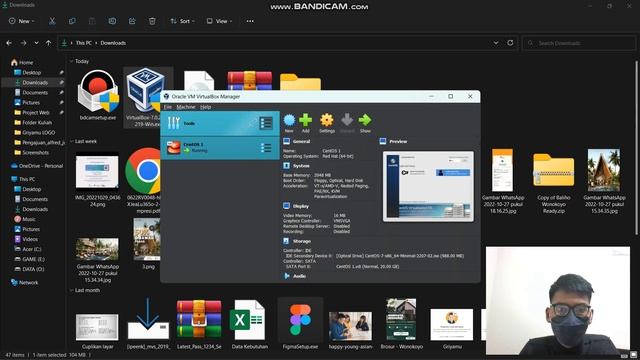The image size is (640, 360).
Task: Click Storage section header in details
Action: [302, 241]
